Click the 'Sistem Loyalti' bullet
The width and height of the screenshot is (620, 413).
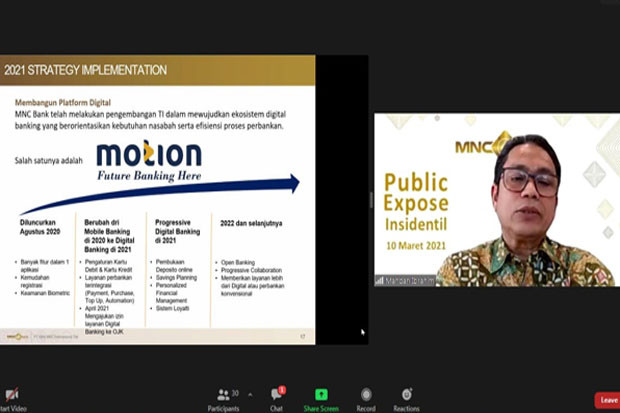pos(172,308)
